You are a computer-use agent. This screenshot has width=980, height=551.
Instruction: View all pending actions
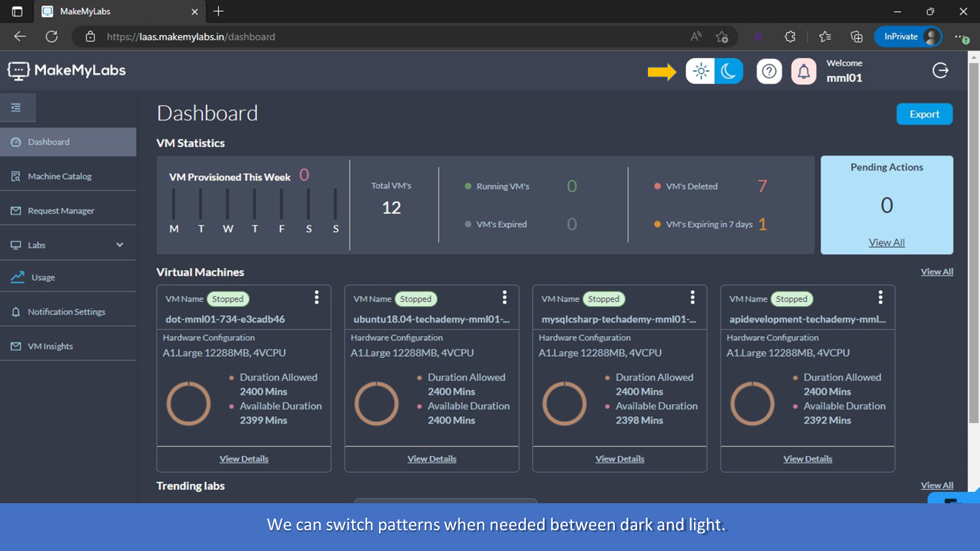[x=886, y=242]
